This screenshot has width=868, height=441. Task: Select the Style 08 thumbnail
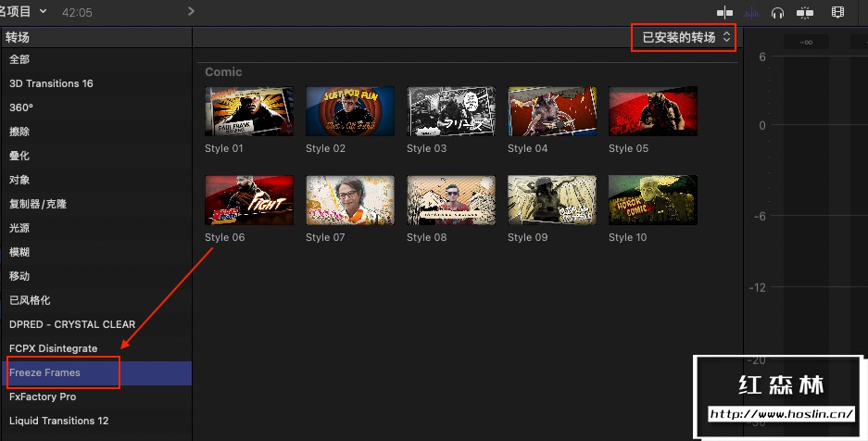point(451,200)
